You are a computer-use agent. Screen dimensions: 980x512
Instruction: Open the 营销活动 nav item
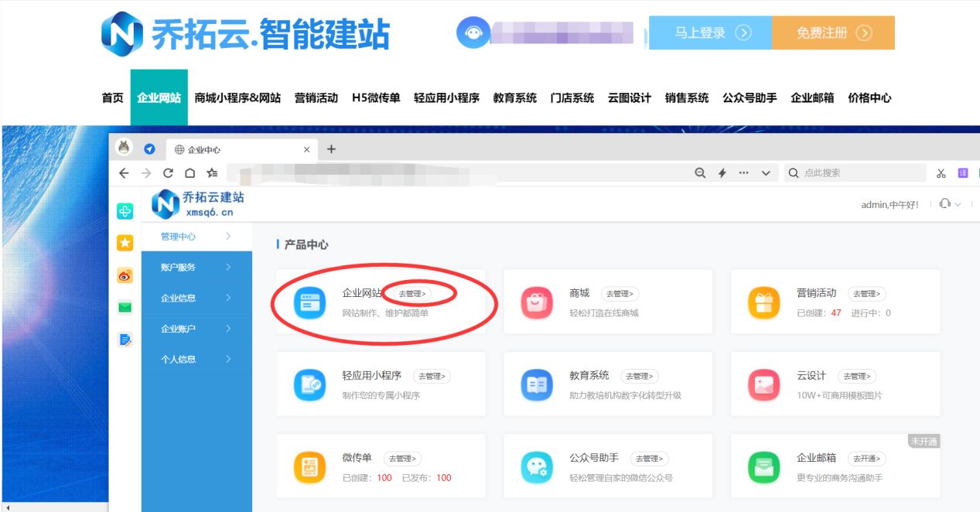point(316,98)
